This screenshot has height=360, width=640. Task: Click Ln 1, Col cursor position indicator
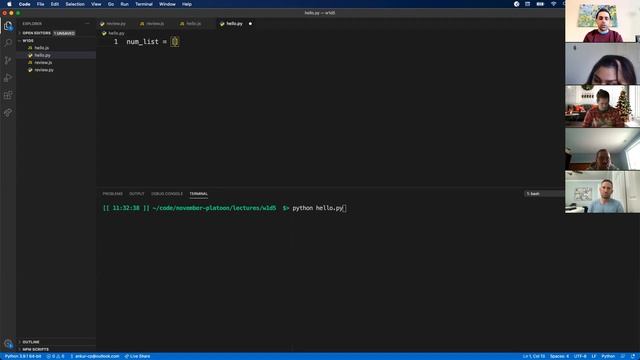[x=534, y=356]
